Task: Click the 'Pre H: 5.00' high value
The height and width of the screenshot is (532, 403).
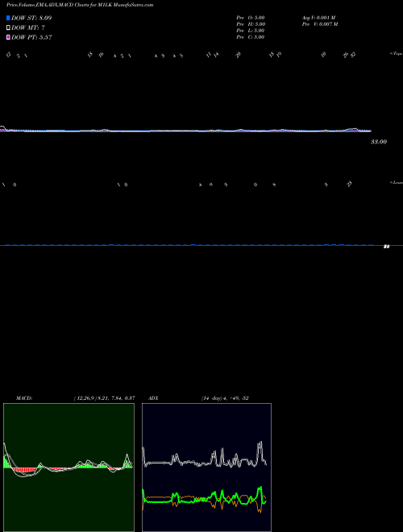Action: coord(251,24)
